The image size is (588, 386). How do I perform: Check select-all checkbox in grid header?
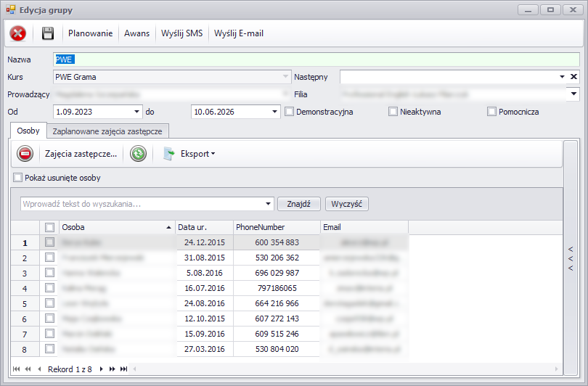point(49,227)
